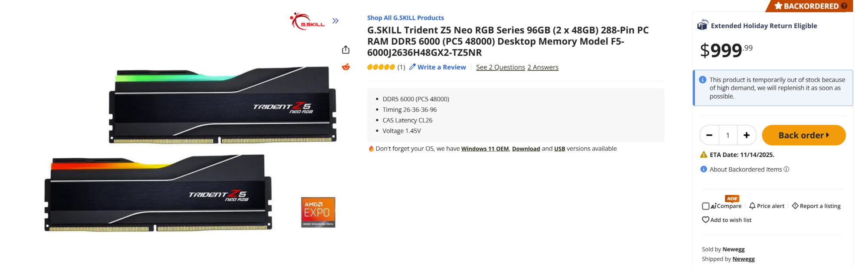Click the BACKORDERED help question mark

click(844, 6)
